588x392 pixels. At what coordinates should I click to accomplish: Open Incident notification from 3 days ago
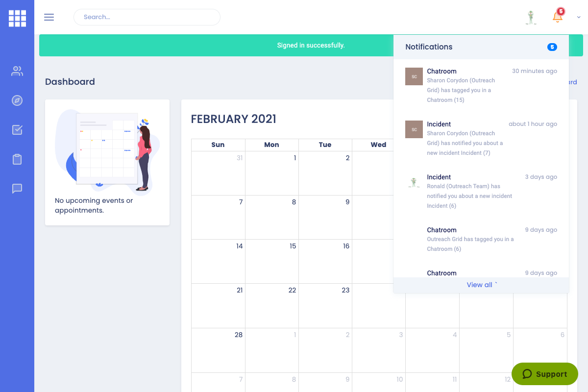pos(481,192)
